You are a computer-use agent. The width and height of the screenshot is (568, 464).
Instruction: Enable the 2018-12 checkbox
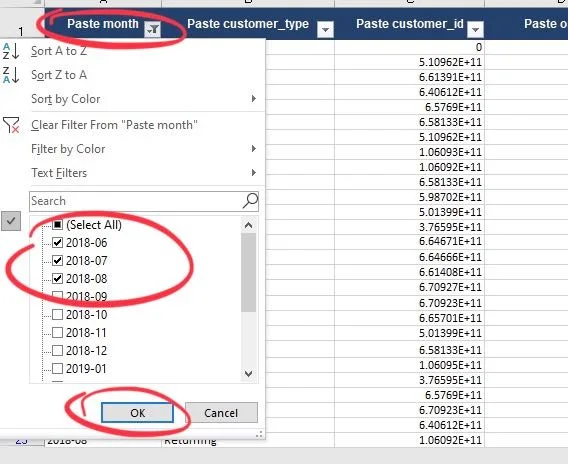tap(58, 350)
